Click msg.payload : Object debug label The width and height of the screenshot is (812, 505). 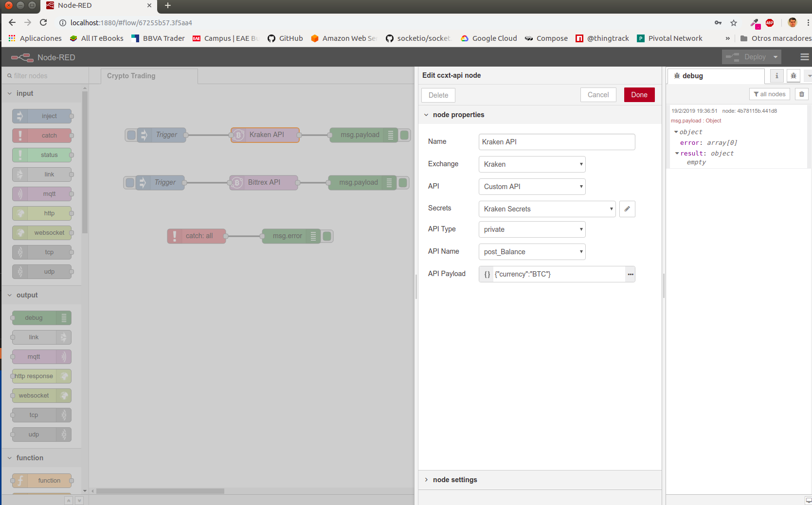(696, 121)
